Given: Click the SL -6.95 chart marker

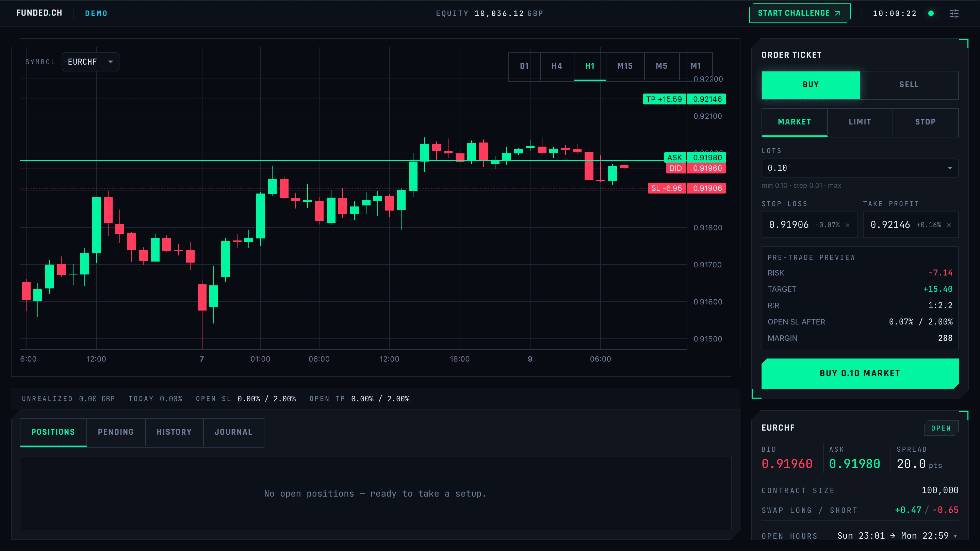Looking at the screenshot, I should click(667, 188).
